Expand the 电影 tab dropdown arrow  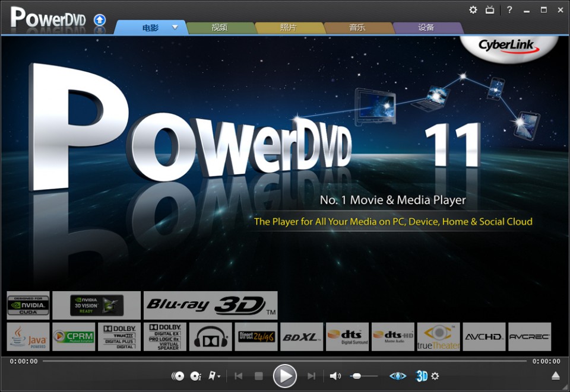(x=175, y=27)
